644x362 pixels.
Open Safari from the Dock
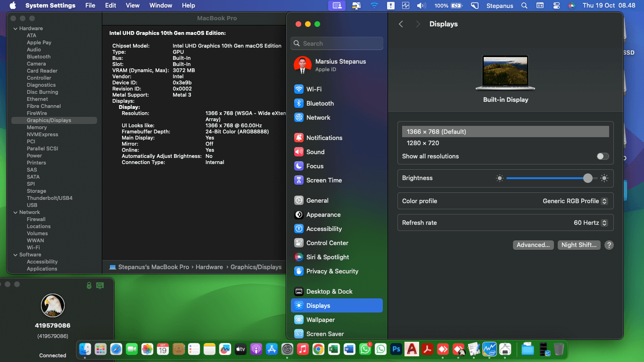pyautogui.click(x=116, y=349)
